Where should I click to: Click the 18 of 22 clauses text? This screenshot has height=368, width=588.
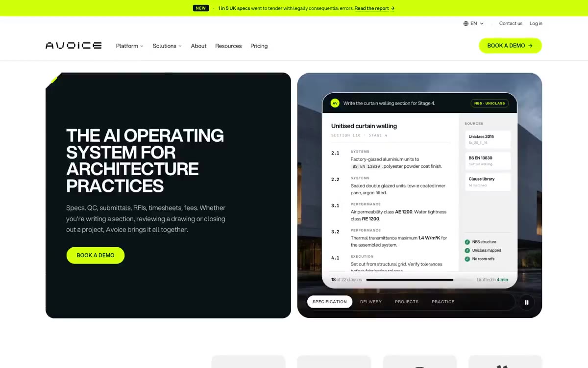(346, 280)
